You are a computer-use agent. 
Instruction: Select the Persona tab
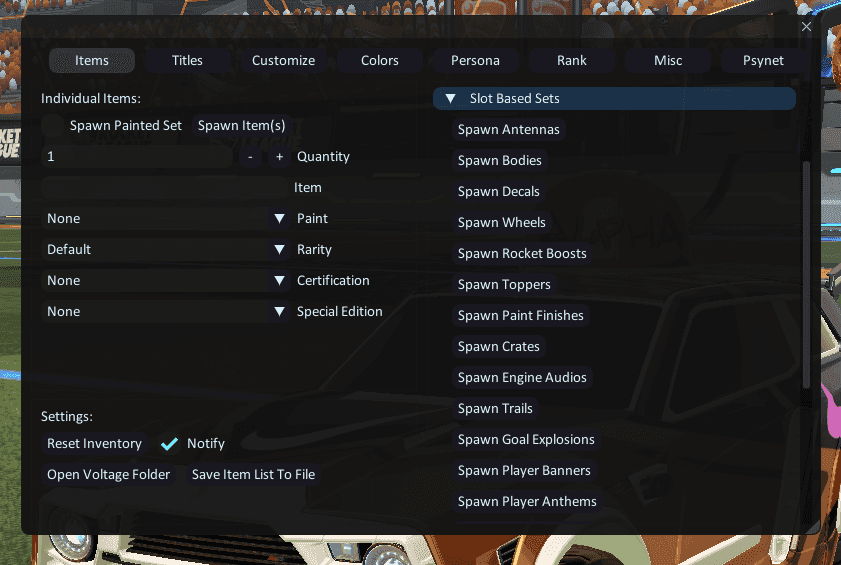475,61
